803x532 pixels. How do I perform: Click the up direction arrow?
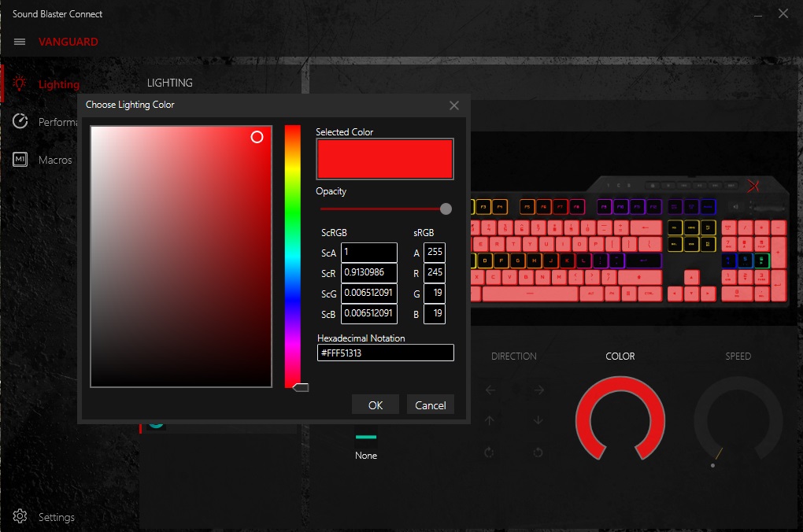point(490,420)
